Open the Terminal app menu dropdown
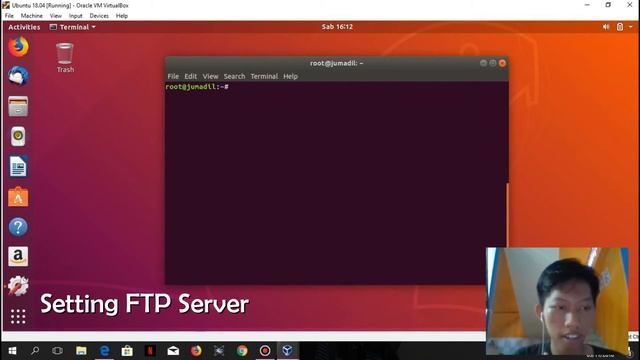This screenshot has width=640, height=360. tap(73, 27)
